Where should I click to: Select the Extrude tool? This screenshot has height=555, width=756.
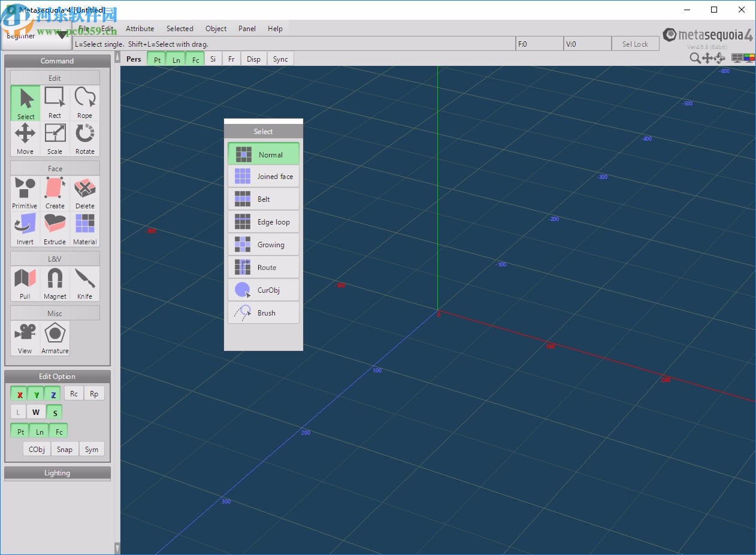pos(55,229)
